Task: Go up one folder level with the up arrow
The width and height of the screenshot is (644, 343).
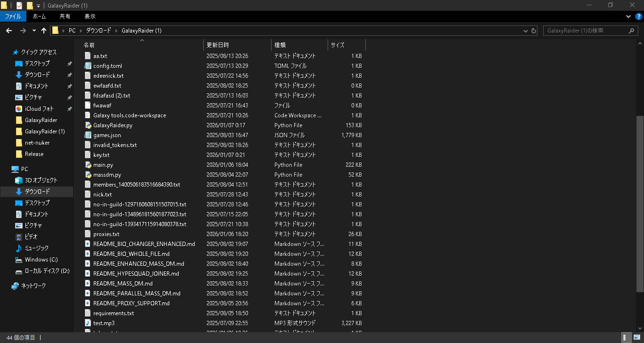Action: click(x=44, y=31)
